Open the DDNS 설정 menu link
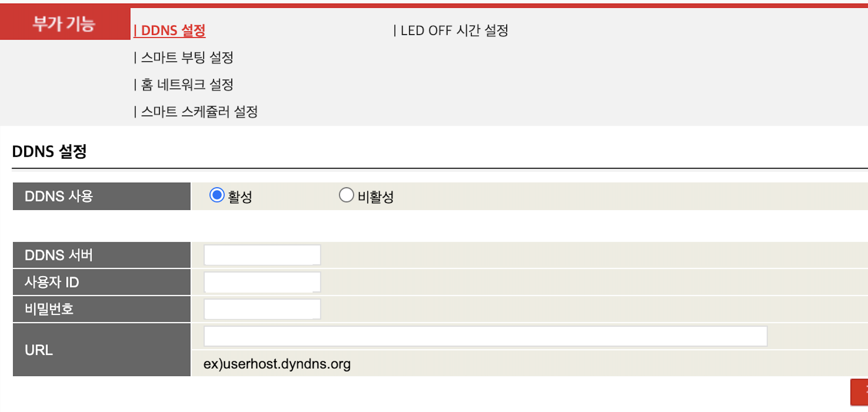The image size is (868, 412). [169, 30]
